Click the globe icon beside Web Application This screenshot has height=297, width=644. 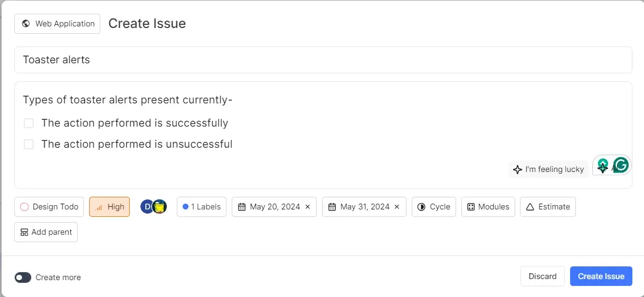26,24
